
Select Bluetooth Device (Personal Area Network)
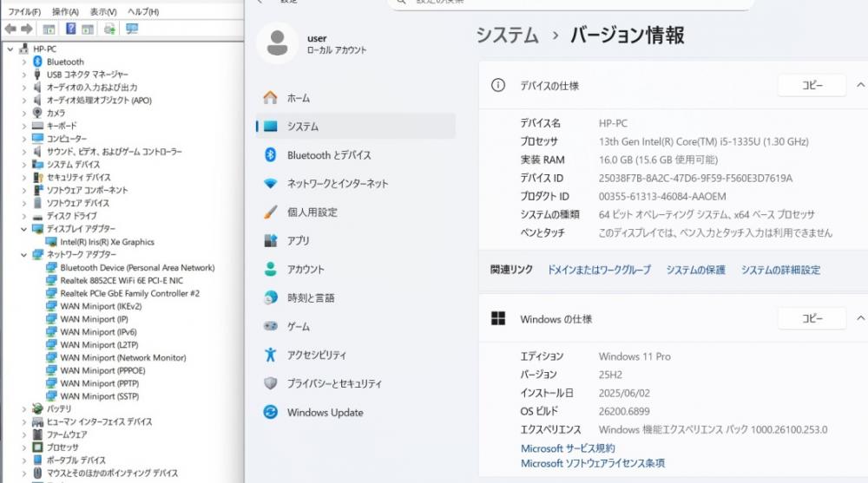pos(137,268)
